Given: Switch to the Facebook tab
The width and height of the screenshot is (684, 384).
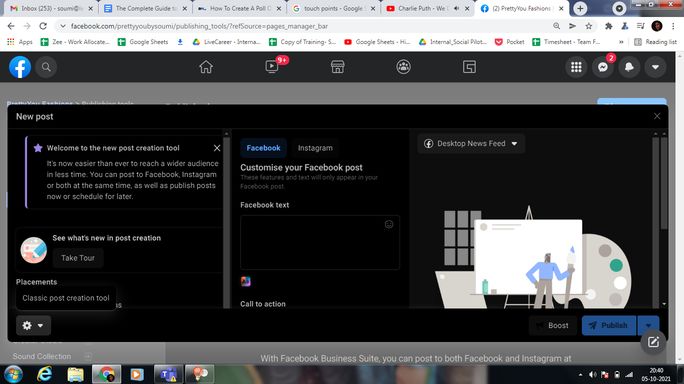Looking at the screenshot, I should coord(263,148).
